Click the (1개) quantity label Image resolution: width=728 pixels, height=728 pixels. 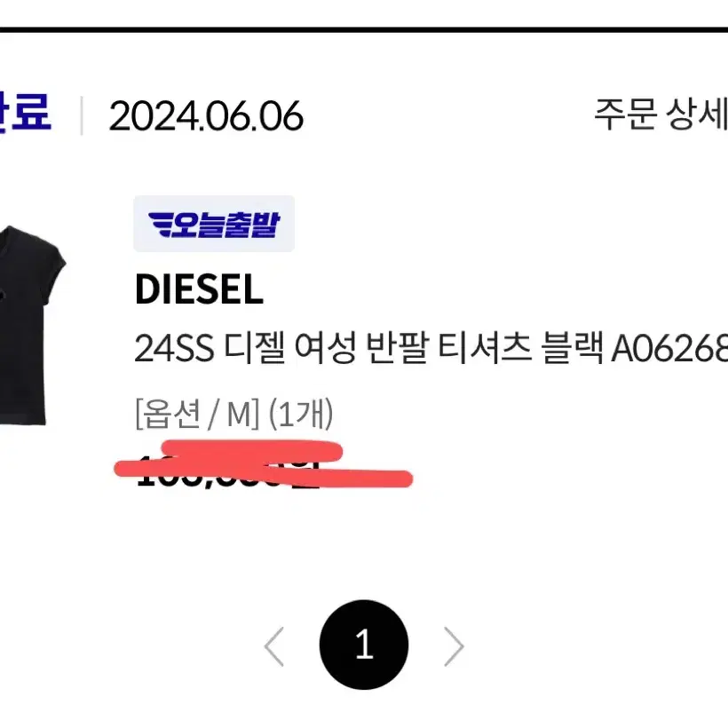coord(301,414)
